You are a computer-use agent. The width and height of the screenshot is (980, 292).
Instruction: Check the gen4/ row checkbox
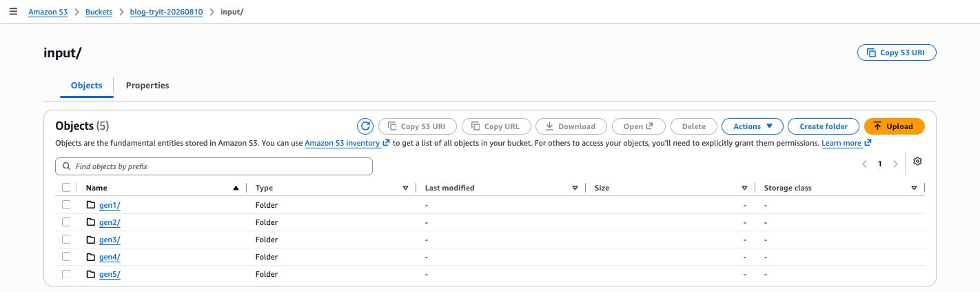pyautogui.click(x=66, y=257)
